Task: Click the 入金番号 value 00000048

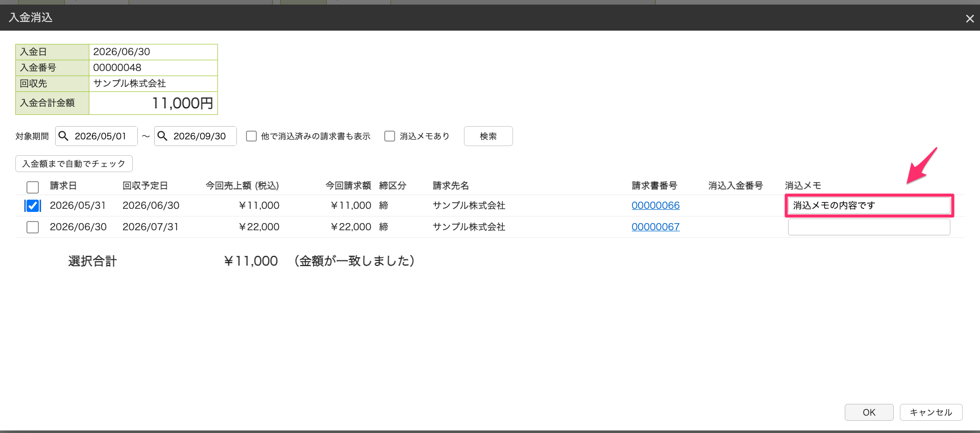Action: coord(117,67)
